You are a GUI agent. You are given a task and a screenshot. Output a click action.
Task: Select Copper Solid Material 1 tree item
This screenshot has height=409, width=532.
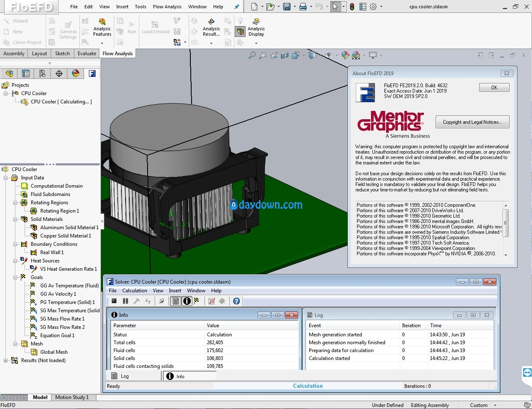tap(66, 236)
